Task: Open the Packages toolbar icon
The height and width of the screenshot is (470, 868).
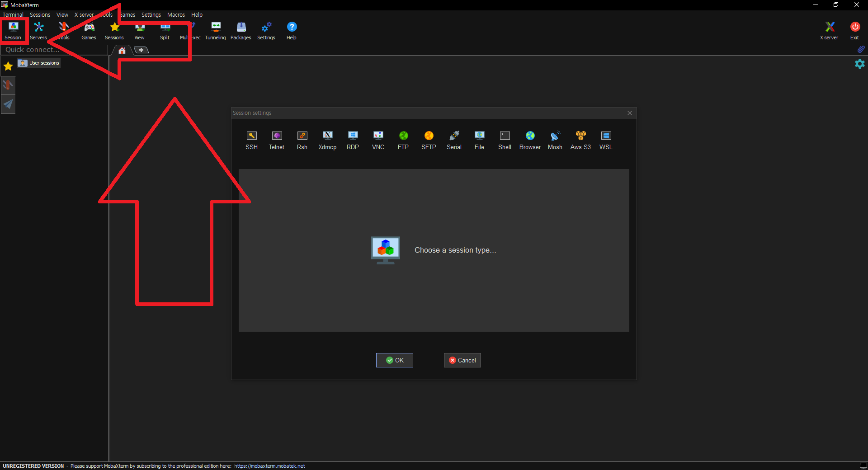Action: (x=241, y=31)
